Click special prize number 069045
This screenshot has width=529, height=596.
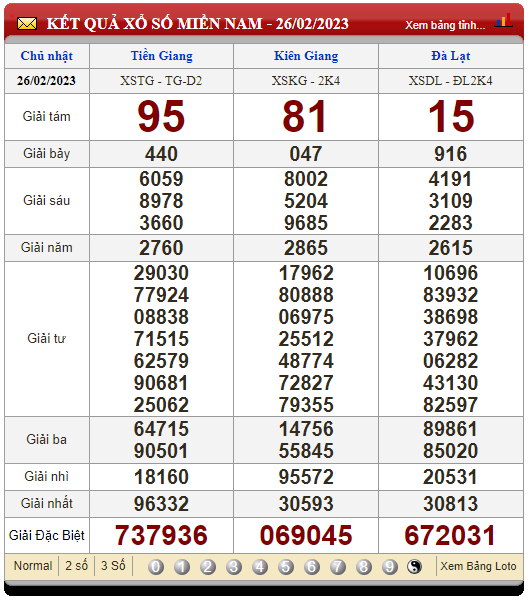pos(306,536)
